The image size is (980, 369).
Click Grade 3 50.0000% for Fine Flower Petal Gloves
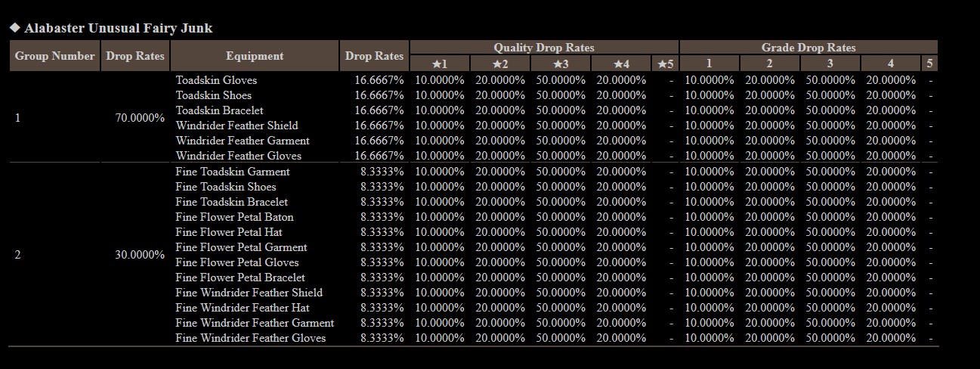pos(830,262)
